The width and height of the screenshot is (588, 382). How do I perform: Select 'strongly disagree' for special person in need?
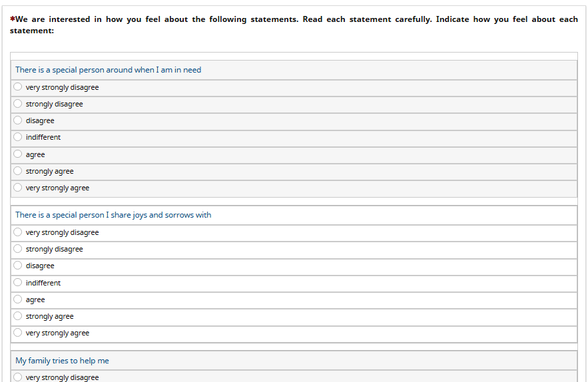click(18, 104)
